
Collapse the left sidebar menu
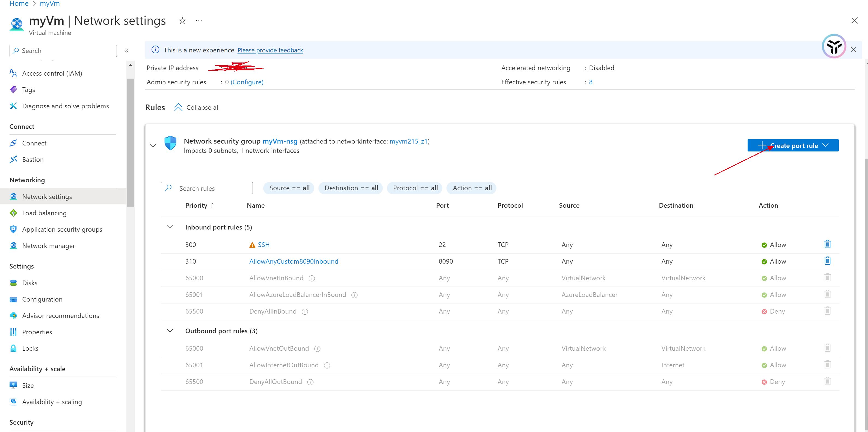(127, 51)
